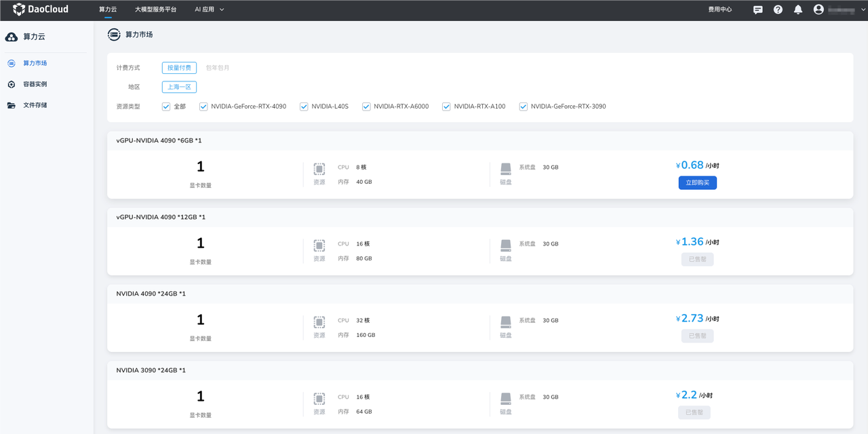868x434 pixels.
Task: Select the 上海一区 region option
Action: pos(179,87)
